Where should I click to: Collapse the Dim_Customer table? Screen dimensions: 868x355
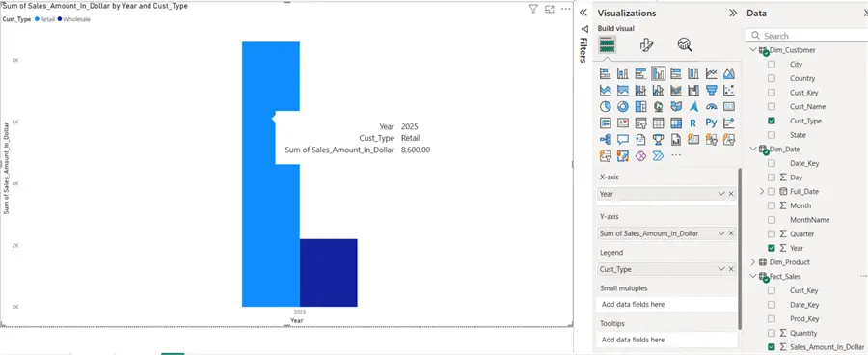point(753,50)
